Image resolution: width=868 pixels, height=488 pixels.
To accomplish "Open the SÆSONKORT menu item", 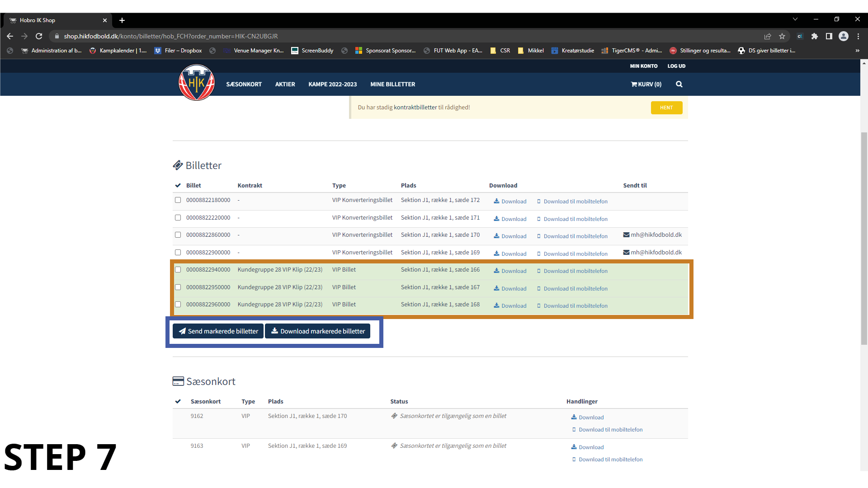I will coord(244,84).
